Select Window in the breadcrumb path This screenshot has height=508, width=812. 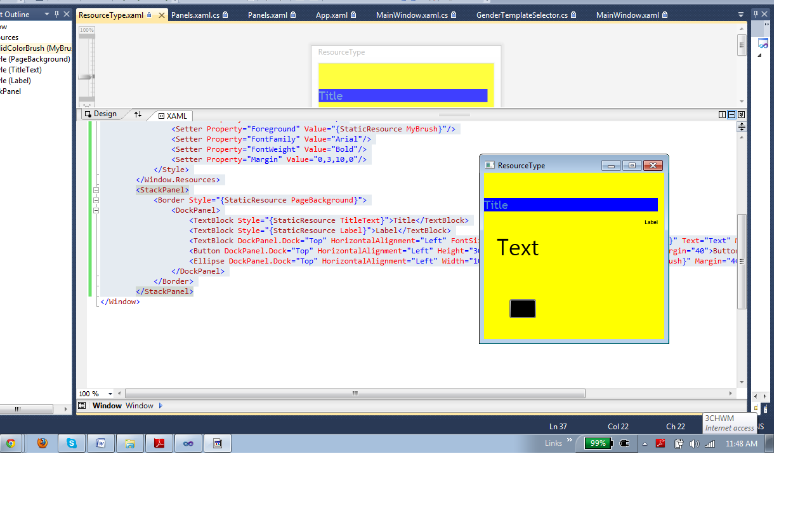point(107,405)
